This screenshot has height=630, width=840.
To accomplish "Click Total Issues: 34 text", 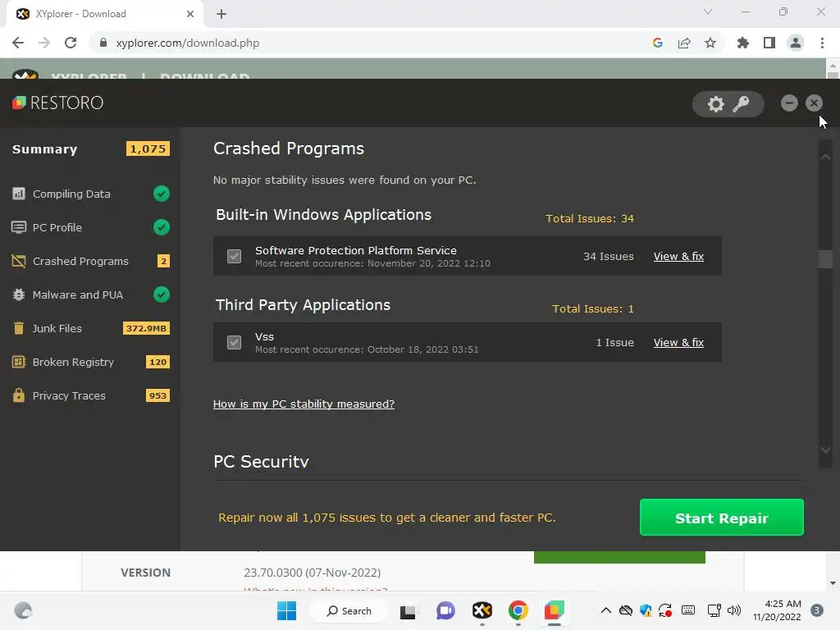I will (x=590, y=218).
